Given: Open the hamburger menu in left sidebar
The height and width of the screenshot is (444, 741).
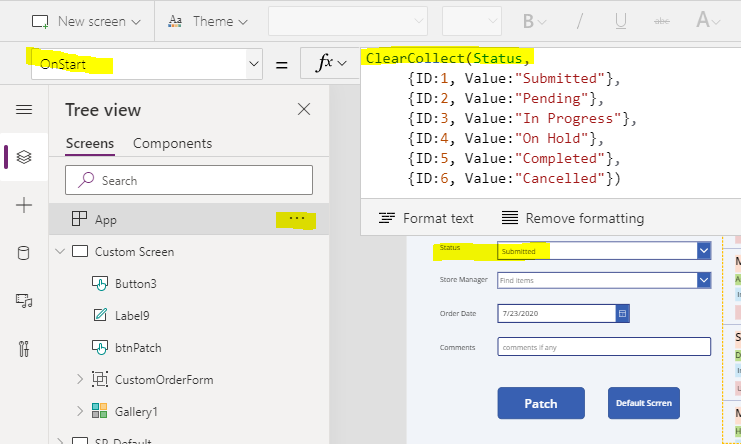Looking at the screenshot, I should (24, 110).
